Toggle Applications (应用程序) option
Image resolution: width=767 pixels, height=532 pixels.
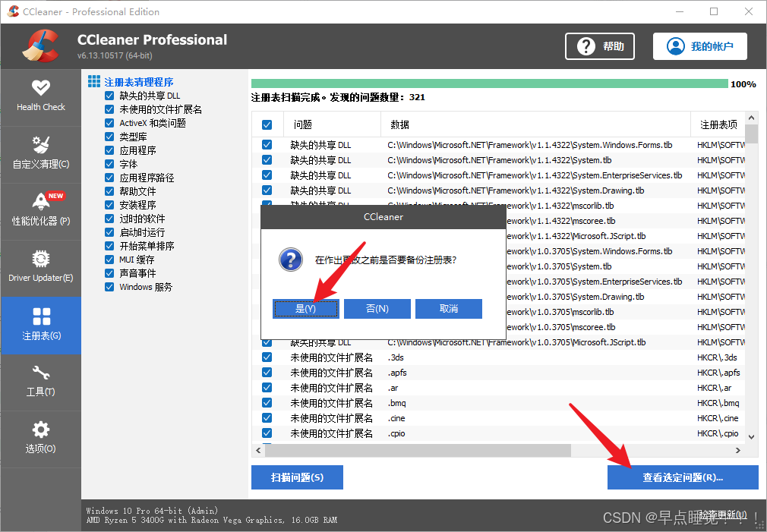pyautogui.click(x=109, y=150)
